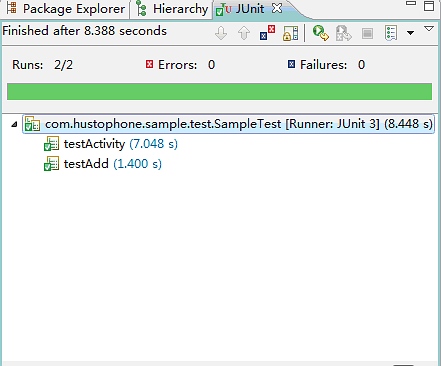Click the Package Explorer tab icon
The height and width of the screenshot is (366, 441).
coord(12,8)
